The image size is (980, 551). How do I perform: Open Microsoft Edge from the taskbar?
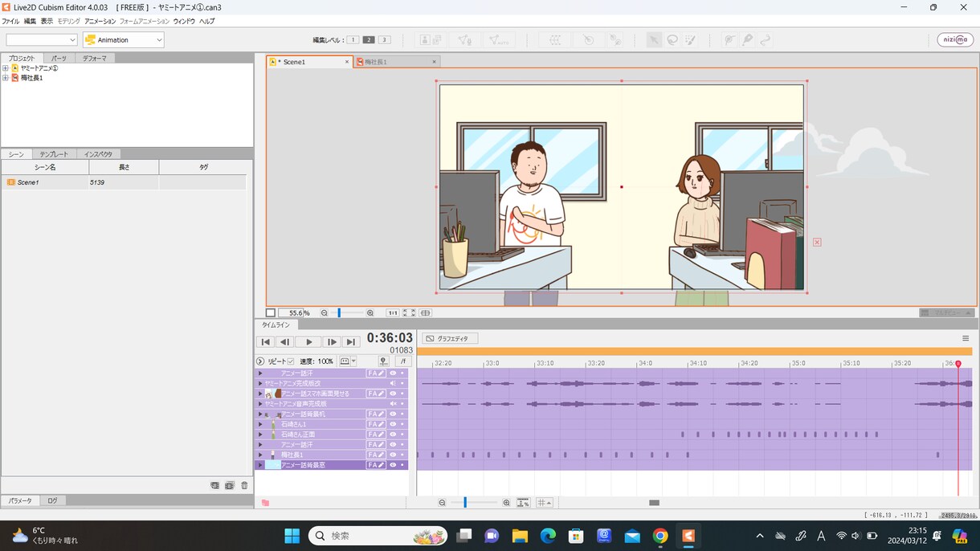click(x=548, y=536)
